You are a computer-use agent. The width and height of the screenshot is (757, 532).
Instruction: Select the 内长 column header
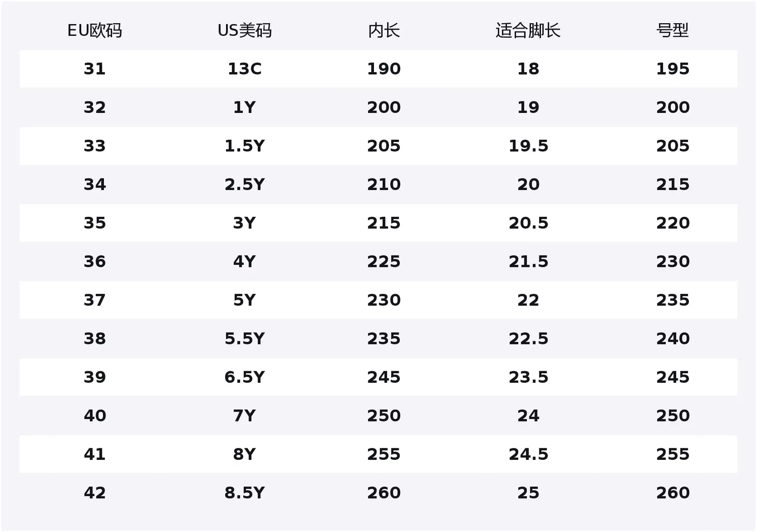(x=384, y=31)
